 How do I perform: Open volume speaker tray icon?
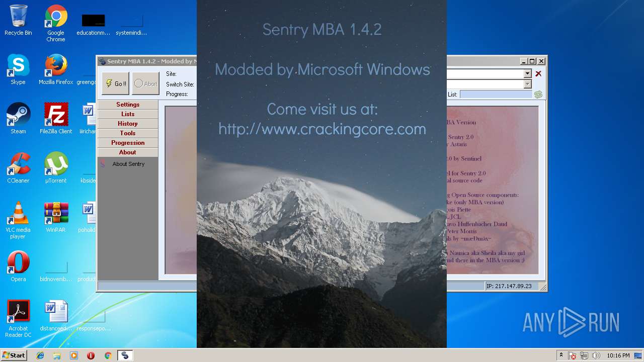pos(596,355)
